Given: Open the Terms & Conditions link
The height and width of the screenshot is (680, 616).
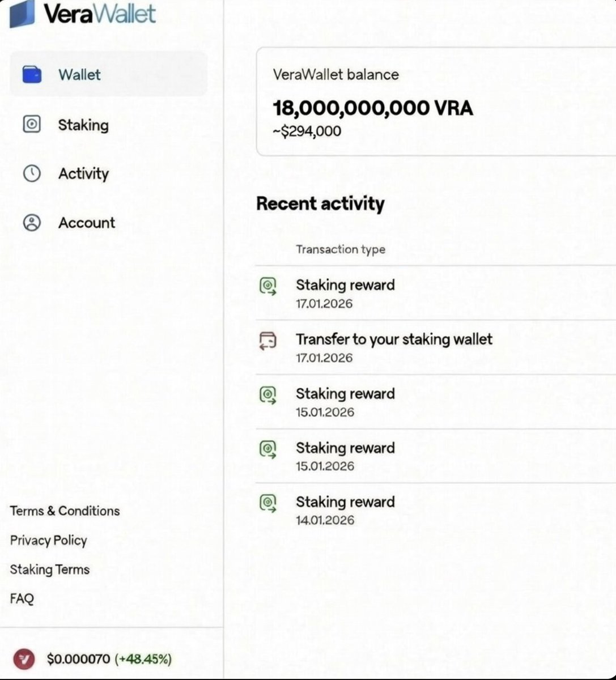Looking at the screenshot, I should 65,511.
